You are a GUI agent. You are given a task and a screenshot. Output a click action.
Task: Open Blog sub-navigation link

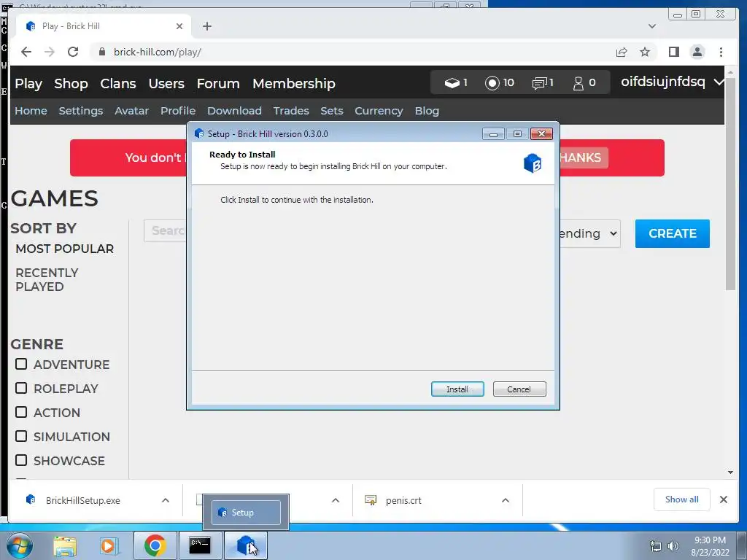427,111
